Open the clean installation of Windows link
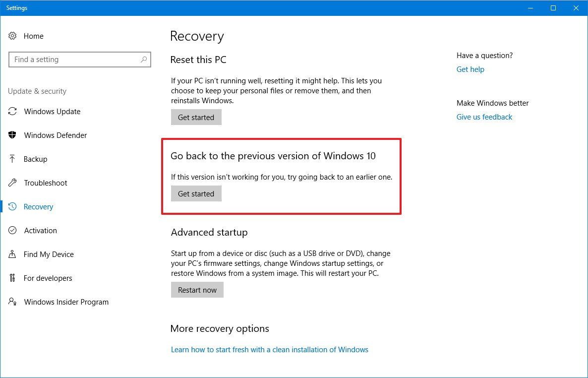Viewport: 588px width, 378px height. coord(270,349)
